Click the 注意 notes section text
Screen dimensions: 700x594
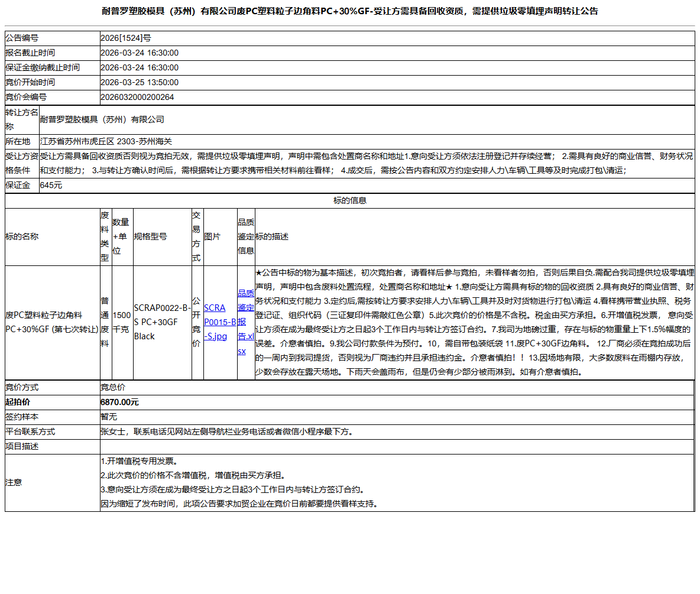(236, 482)
